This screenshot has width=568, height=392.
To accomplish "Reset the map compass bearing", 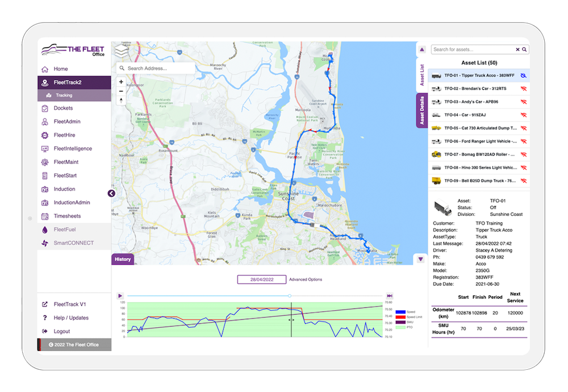I will click(121, 100).
